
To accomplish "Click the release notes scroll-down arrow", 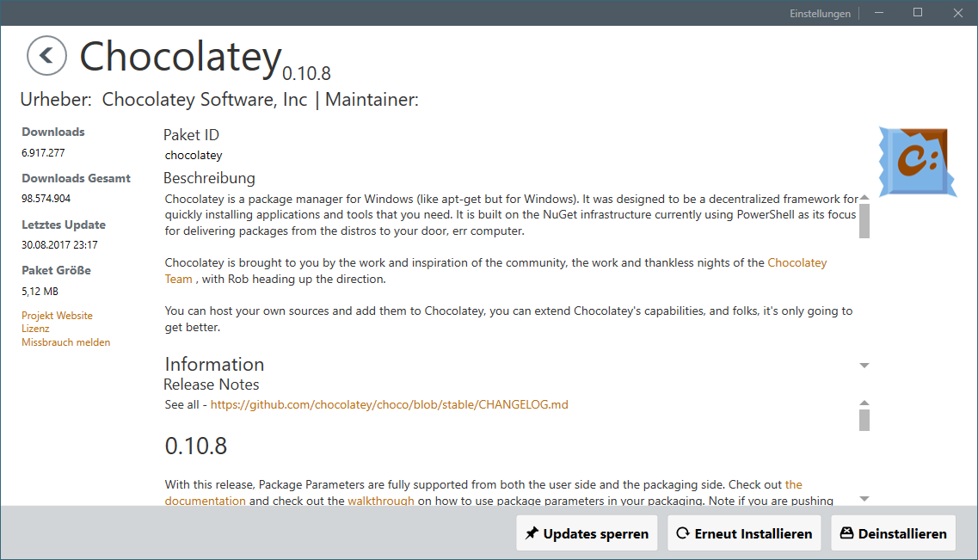I will [x=864, y=498].
